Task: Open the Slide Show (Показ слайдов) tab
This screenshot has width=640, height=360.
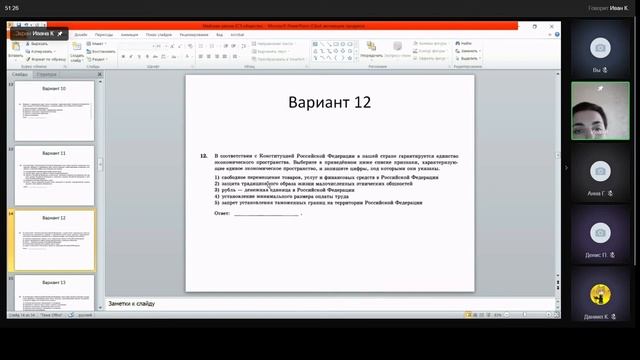Action: tap(159, 35)
